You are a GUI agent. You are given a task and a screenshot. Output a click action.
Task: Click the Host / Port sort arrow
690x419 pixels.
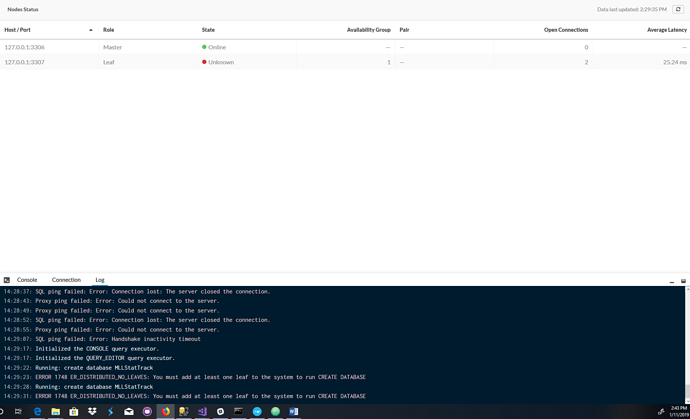91,30
